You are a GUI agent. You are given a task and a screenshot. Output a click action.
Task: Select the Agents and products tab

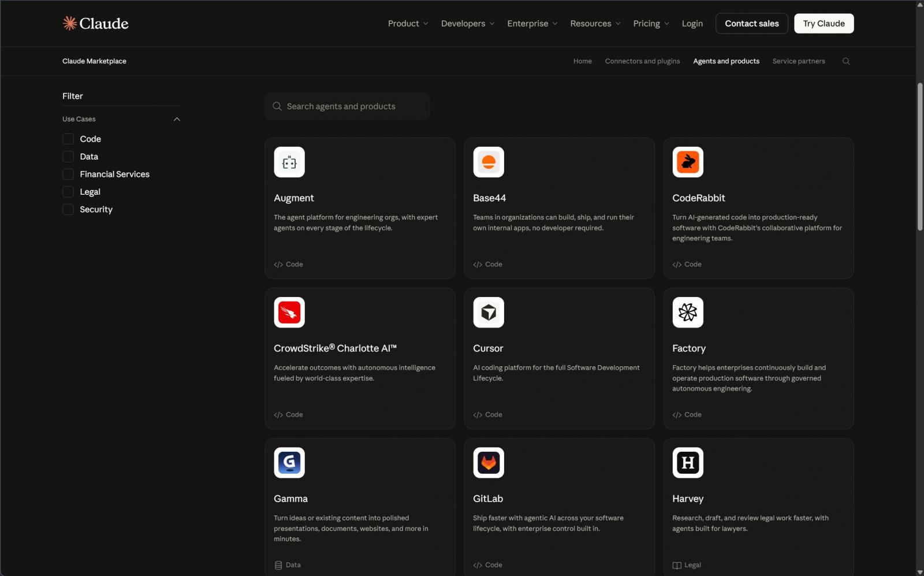[x=726, y=61]
